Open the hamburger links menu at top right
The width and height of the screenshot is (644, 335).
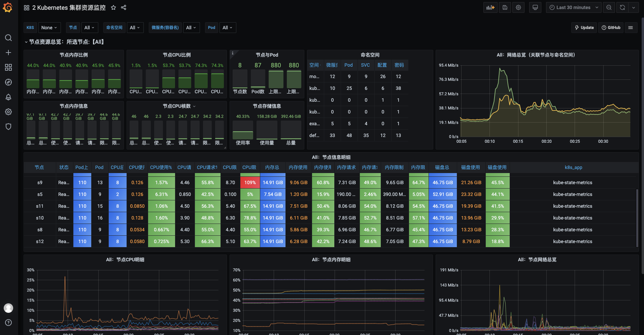tap(631, 28)
